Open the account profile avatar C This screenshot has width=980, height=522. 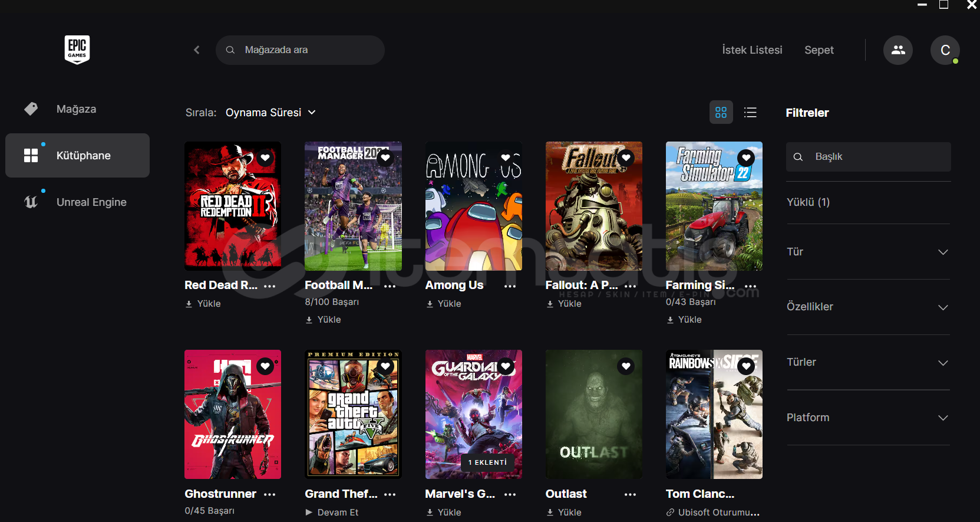pos(945,50)
